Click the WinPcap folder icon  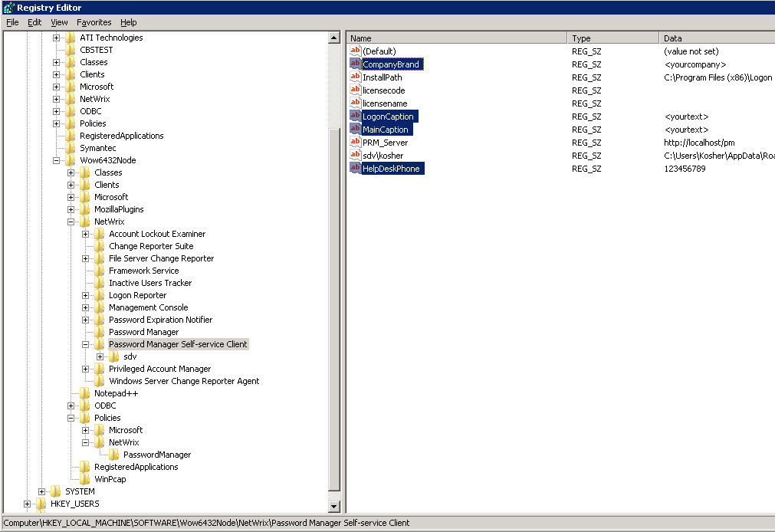coord(85,479)
